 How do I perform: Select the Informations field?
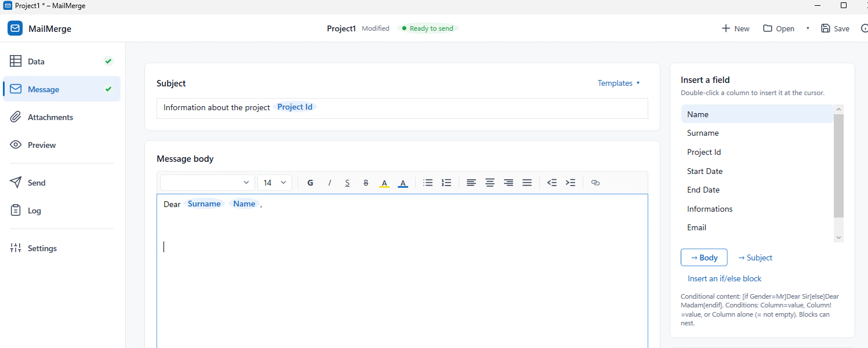(x=757, y=209)
